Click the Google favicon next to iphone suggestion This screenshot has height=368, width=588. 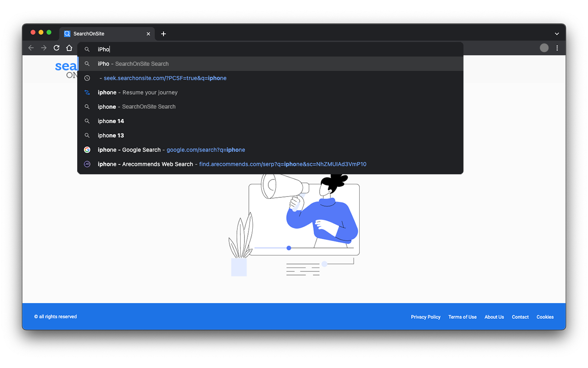[x=87, y=149]
